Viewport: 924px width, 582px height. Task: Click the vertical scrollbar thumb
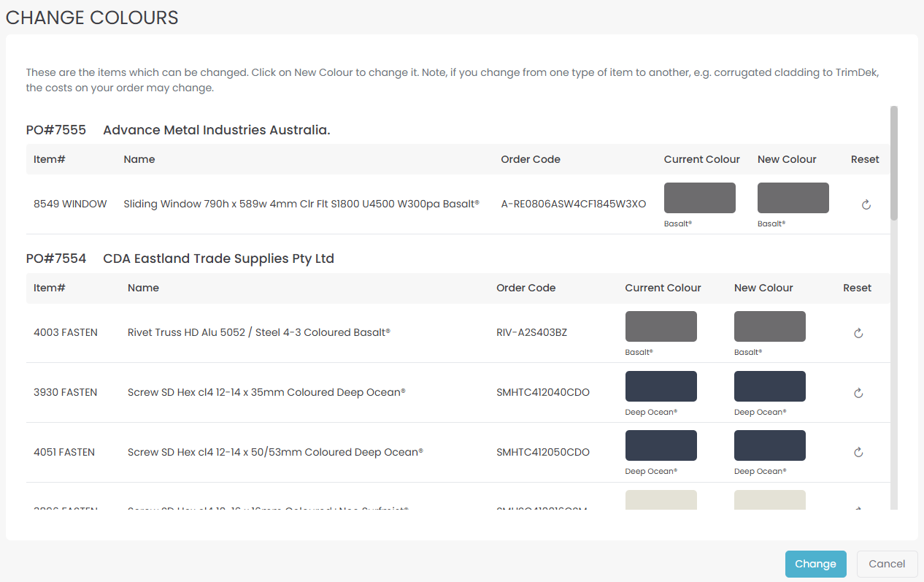pyautogui.click(x=894, y=163)
